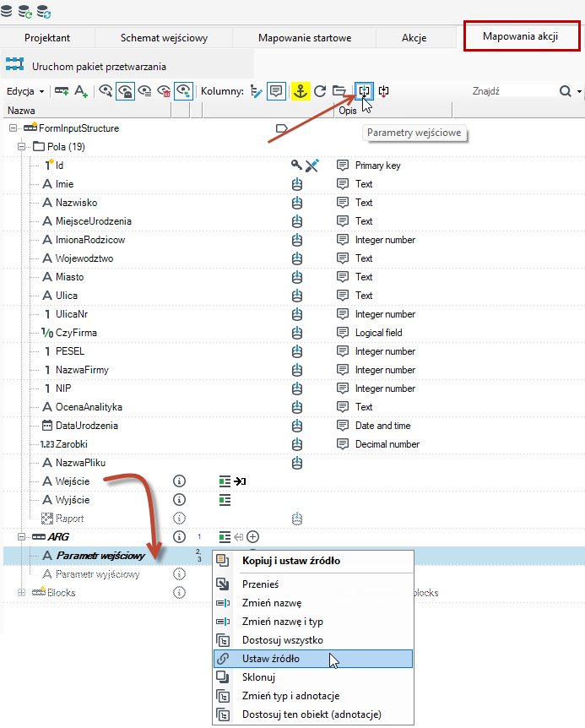Open the search options dropdown arrow
The width and height of the screenshot is (585, 728).
click(x=579, y=91)
